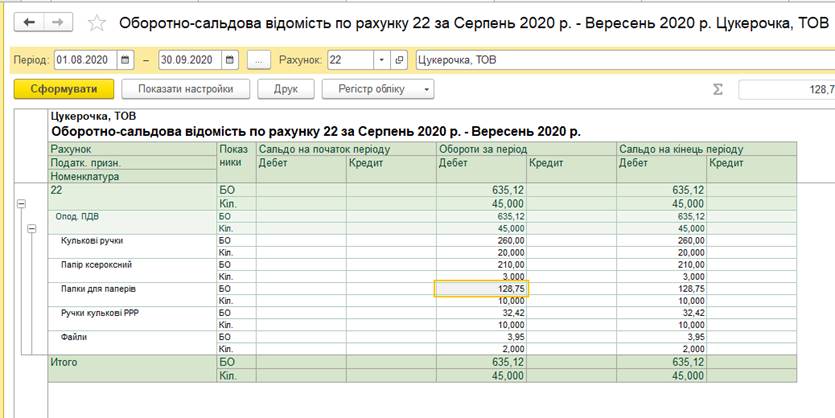
Task: Click the forward navigation arrow
Action: click(57, 22)
